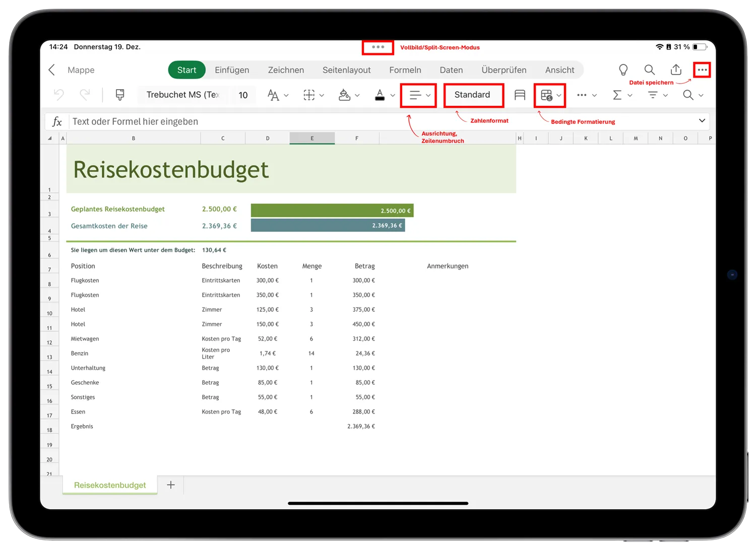Click the Cell Styles icon beside Standard
This screenshot has height=549, width=756.
click(520, 95)
